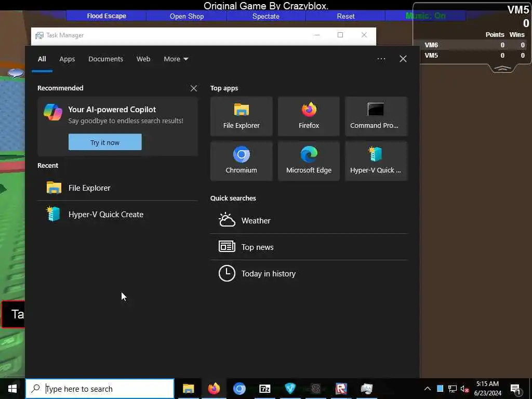532x399 pixels.
Task: Select the Top news quick search
Action: pos(309,247)
